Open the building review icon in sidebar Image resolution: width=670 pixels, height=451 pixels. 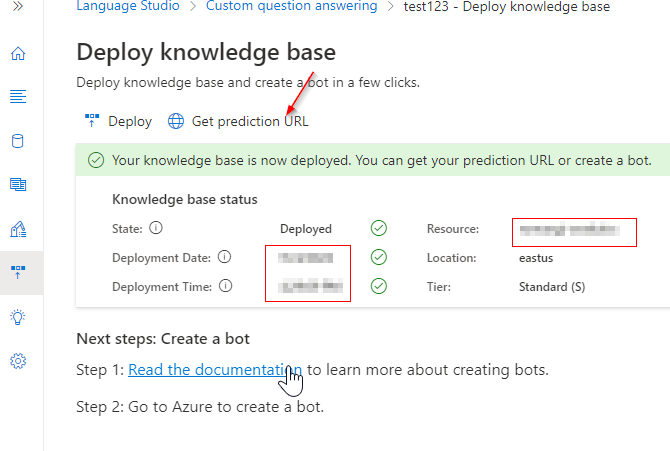point(18,229)
